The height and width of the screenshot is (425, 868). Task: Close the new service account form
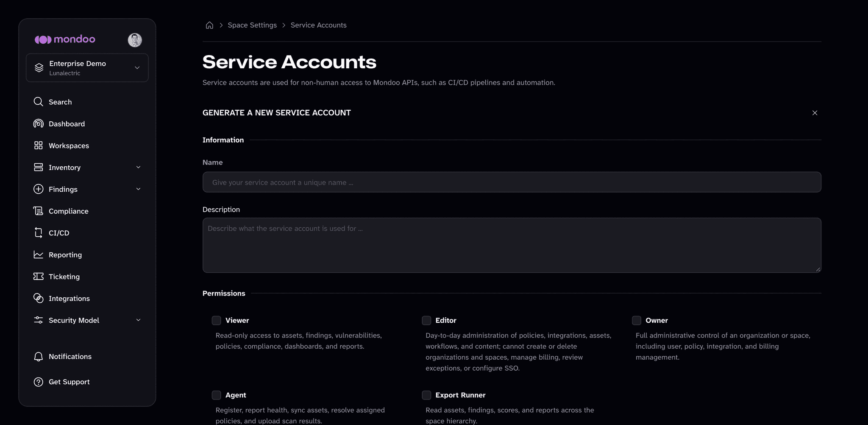[x=815, y=113]
